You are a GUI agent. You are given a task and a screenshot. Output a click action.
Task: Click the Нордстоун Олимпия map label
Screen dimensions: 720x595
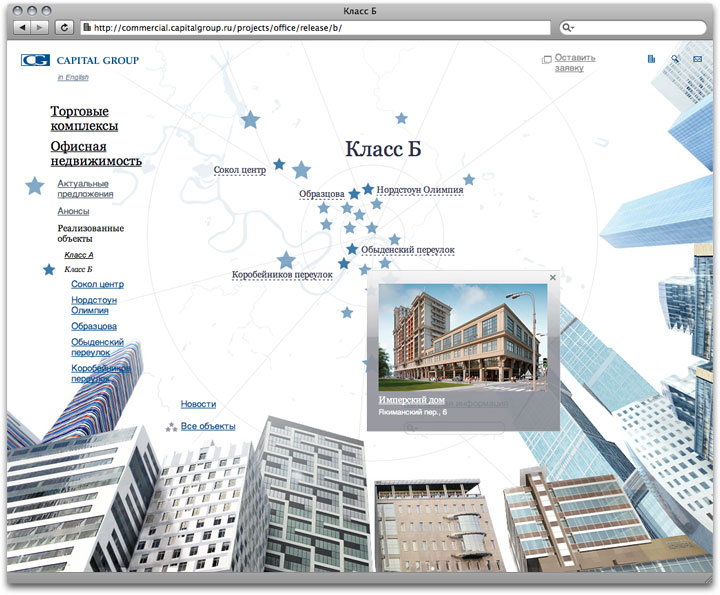click(x=420, y=190)
